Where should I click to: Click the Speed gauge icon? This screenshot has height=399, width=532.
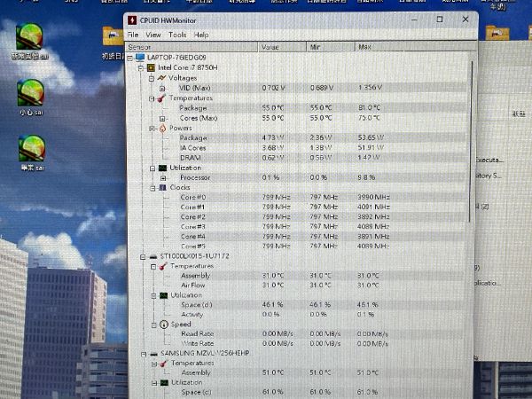point(164,325)
